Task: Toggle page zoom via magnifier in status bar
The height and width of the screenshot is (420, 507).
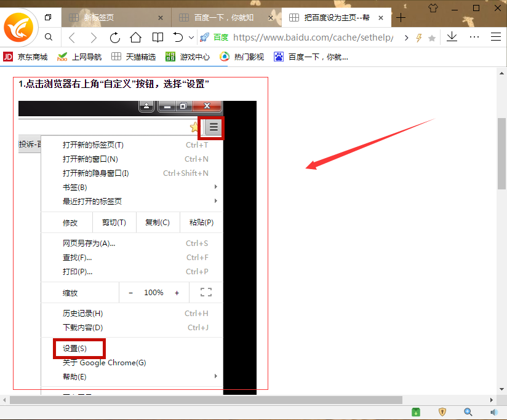Action: point(469,412)
